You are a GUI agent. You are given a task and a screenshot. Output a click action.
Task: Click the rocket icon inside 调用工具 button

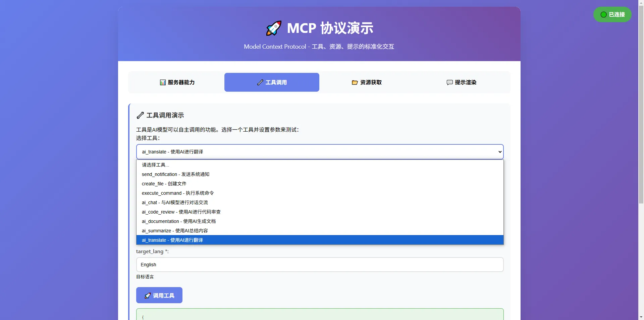point(148,296)
